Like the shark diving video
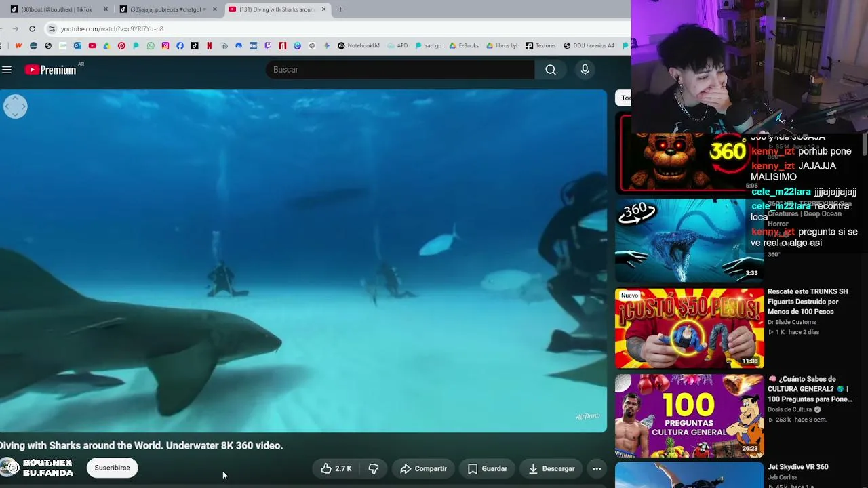Image resolution: width=868 pixels, height=488 pixels. [x=337, y=468]
